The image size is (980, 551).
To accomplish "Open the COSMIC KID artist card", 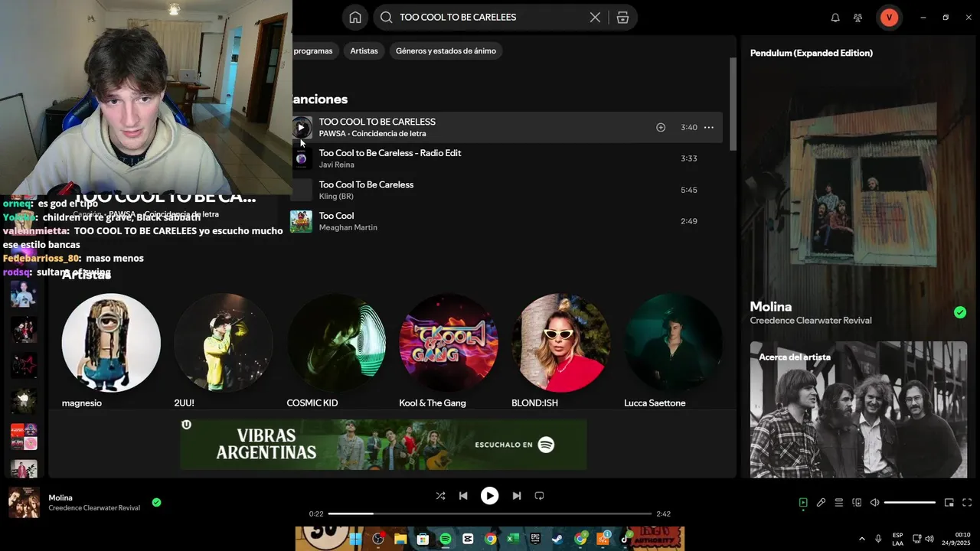I will (x=336, y=350).
